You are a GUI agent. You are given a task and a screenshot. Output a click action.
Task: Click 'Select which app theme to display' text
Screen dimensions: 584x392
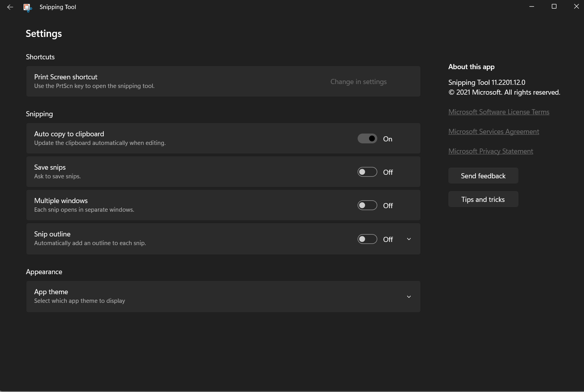click(79, 301)
